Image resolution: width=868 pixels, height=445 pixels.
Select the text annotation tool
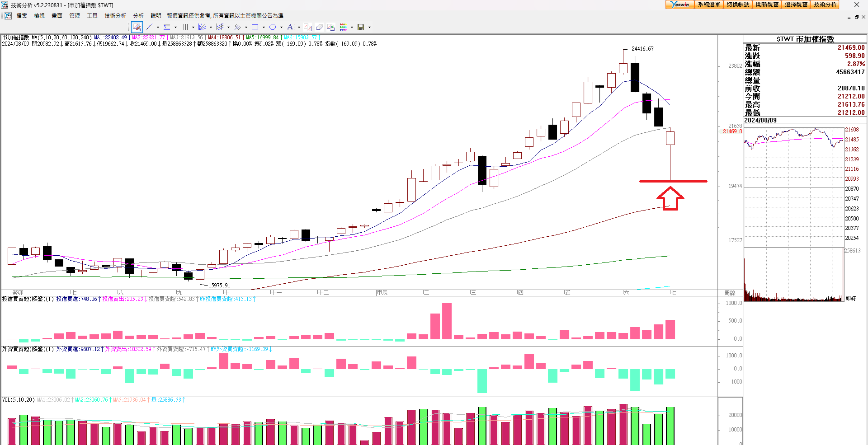pyautogui.click(x=290, y=27)
